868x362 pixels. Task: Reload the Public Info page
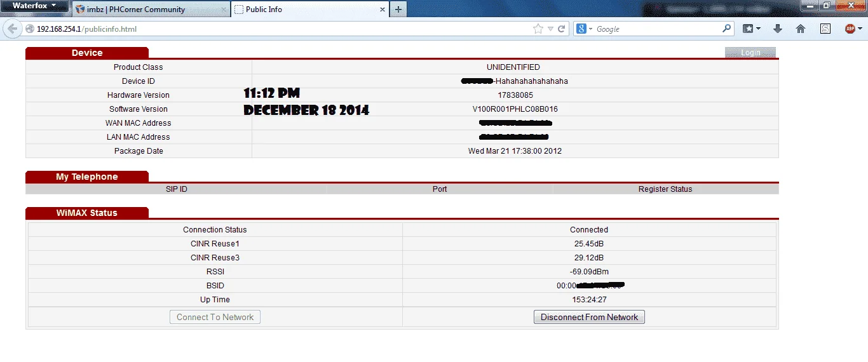tap(562, 29)
